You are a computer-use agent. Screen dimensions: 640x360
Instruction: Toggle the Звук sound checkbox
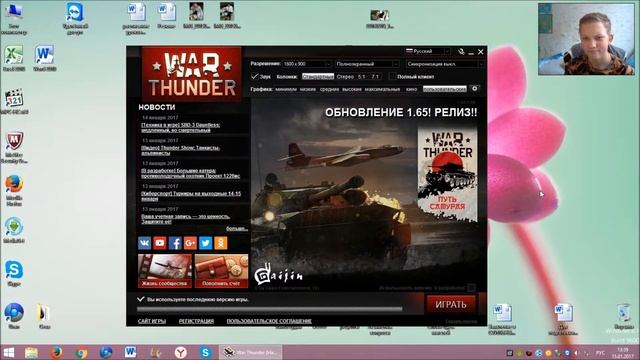(255, 76)
